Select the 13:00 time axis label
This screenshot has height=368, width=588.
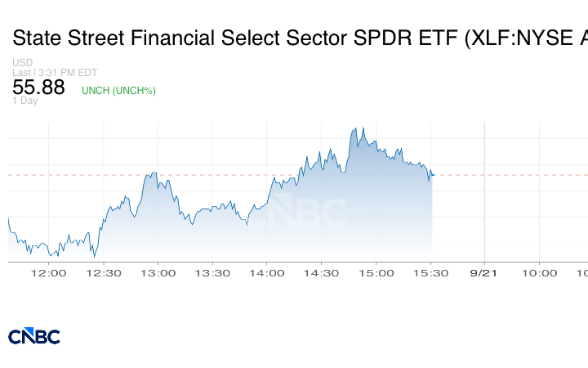(158, 273)
